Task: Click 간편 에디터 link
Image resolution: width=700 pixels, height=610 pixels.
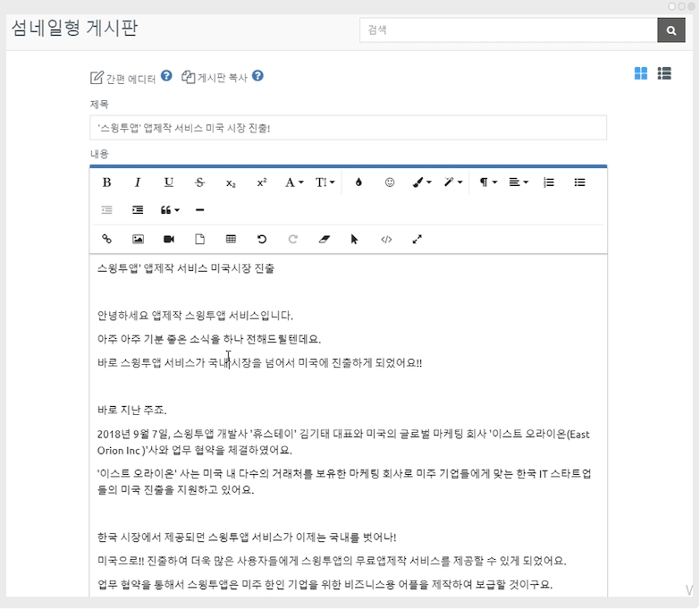Action: [122, 78]
